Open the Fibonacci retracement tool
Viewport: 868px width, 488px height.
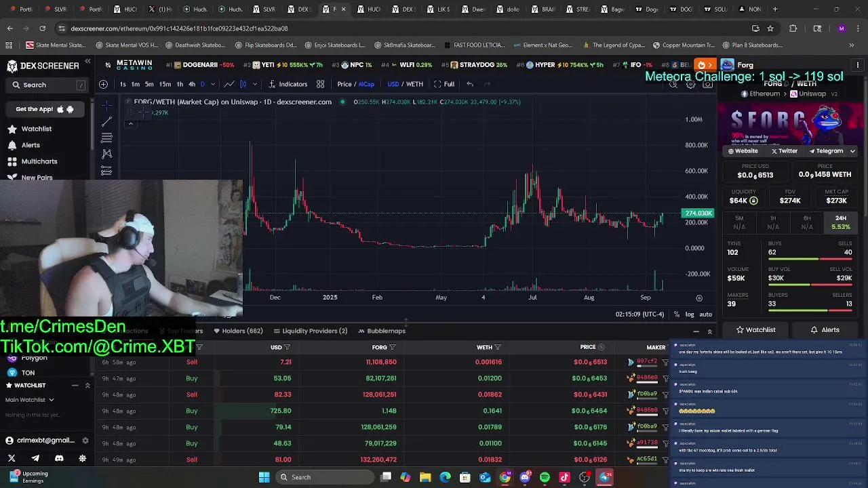coord(106,138)
